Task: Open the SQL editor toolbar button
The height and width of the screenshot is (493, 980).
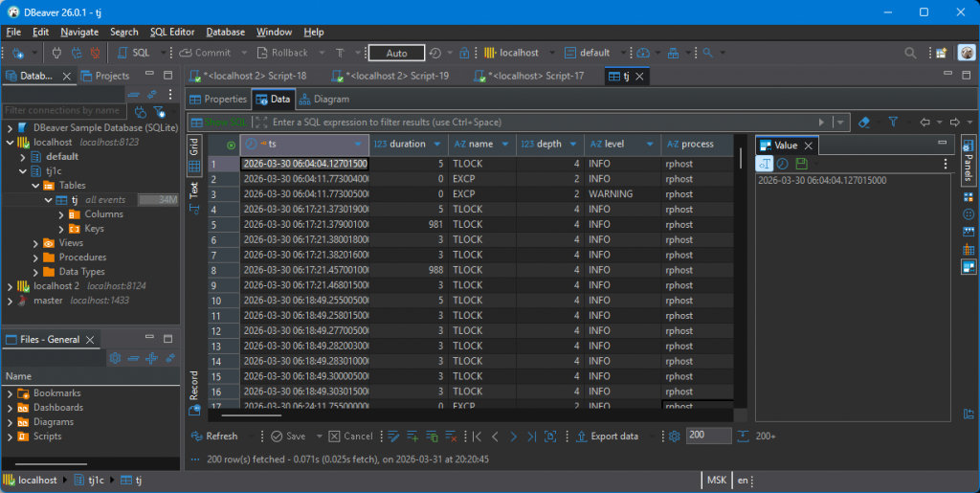Action: [x=135, y=53]
